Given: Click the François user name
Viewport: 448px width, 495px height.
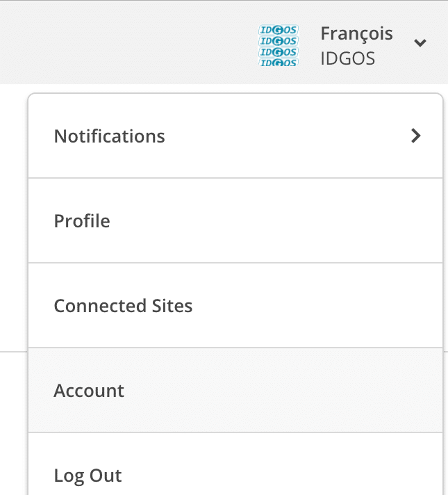Looking at the screenshot, I should [356, 34].
